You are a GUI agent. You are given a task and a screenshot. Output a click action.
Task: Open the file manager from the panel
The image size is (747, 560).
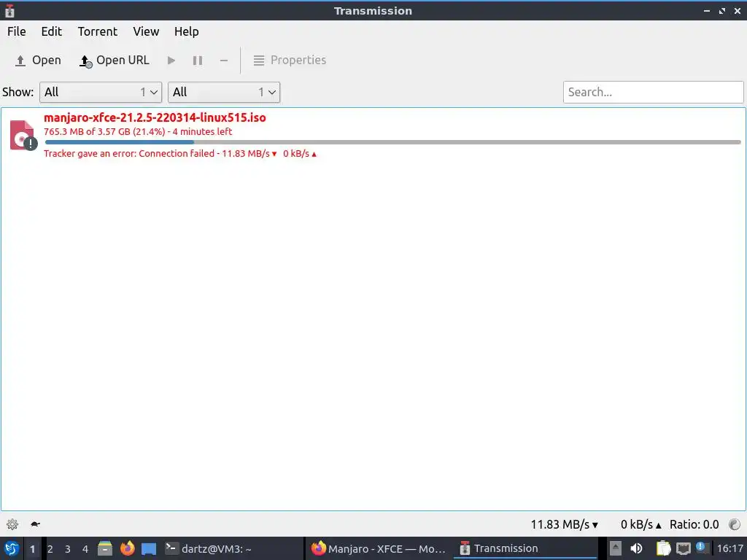[x=105, y=548]
